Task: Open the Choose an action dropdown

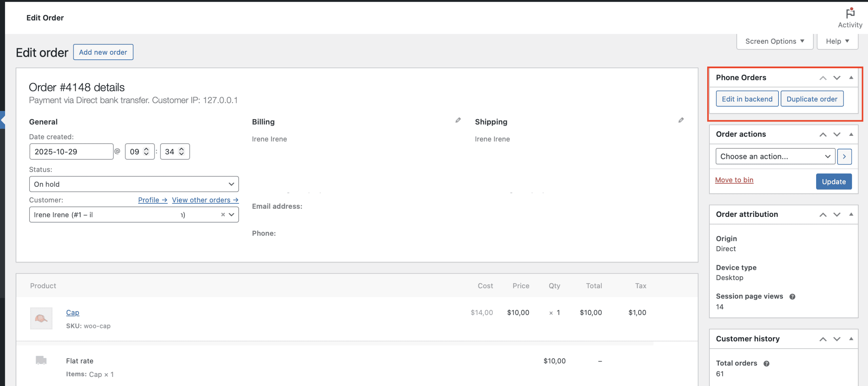Action: point(775,157)
